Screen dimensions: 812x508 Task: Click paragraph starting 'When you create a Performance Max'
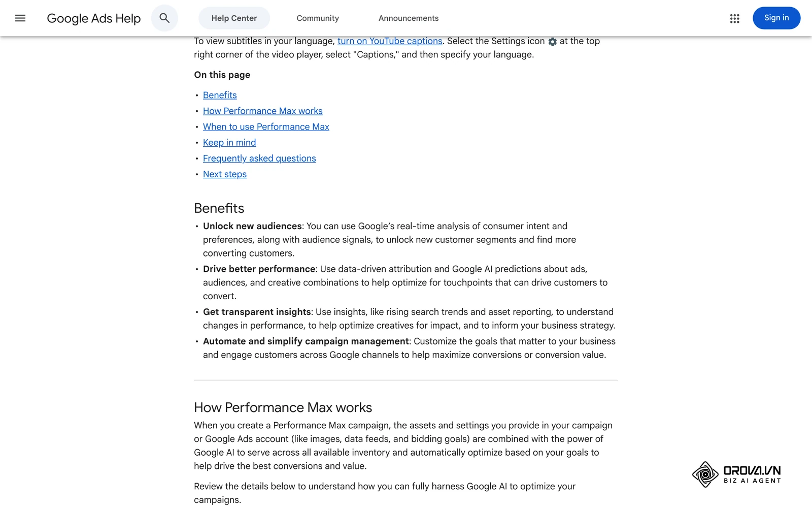point(403,446)
